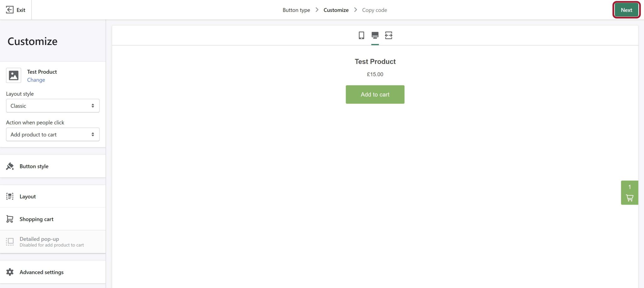Click the Exit text label

(21, 10)
